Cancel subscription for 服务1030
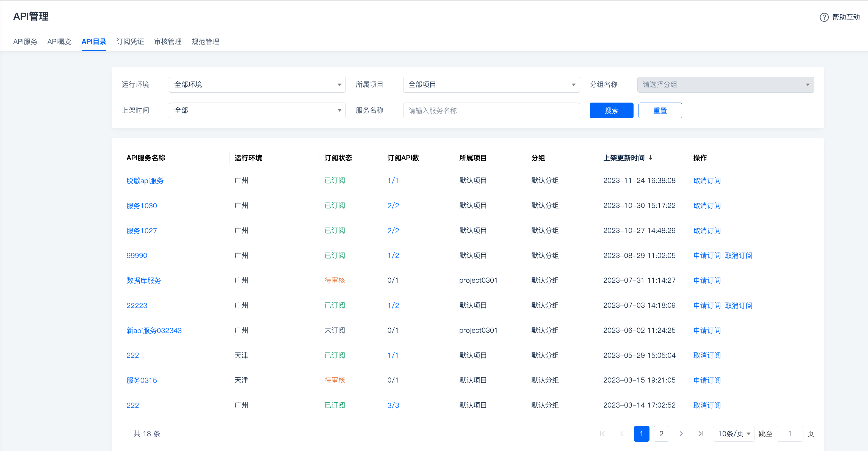 [x=707, y=206]
